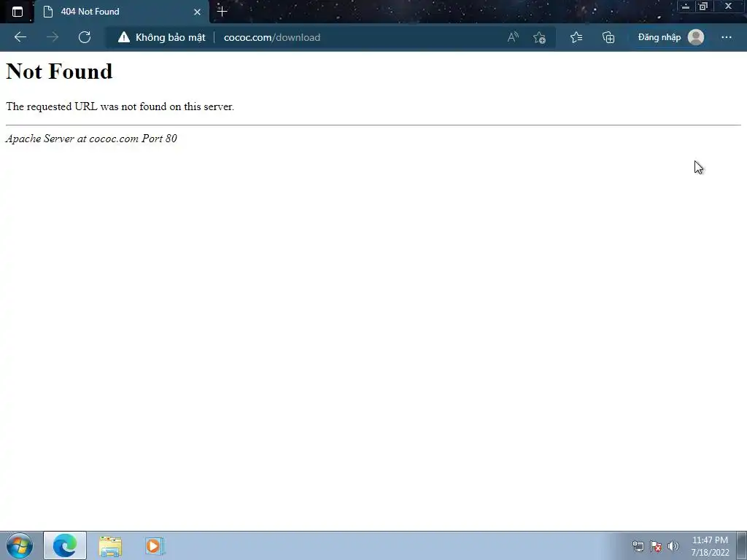The height and width of the screenshot is (560, 747).
Task: Open the volume speaker icon
Action: (x=673, y=546)
